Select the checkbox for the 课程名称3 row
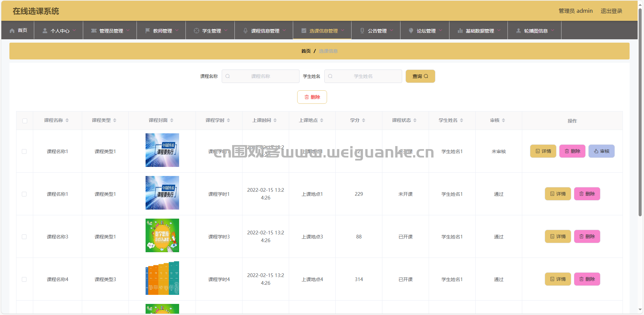 [x=24, y=237]
